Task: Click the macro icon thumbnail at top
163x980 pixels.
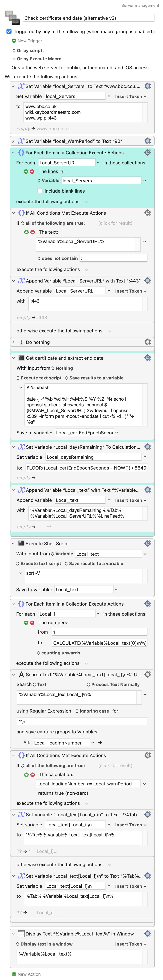Action: (x=12, y=18)
